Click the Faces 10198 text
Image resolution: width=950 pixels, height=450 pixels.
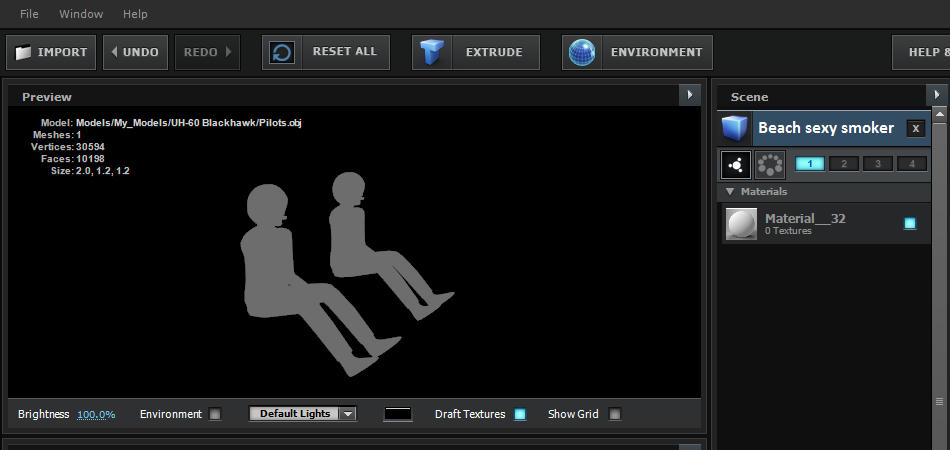point(73,159)
